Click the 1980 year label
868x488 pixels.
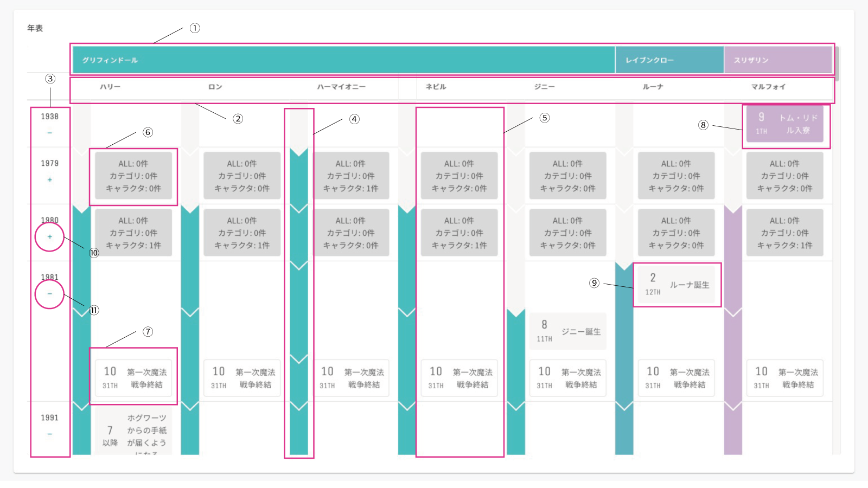(x=49, y=220)
